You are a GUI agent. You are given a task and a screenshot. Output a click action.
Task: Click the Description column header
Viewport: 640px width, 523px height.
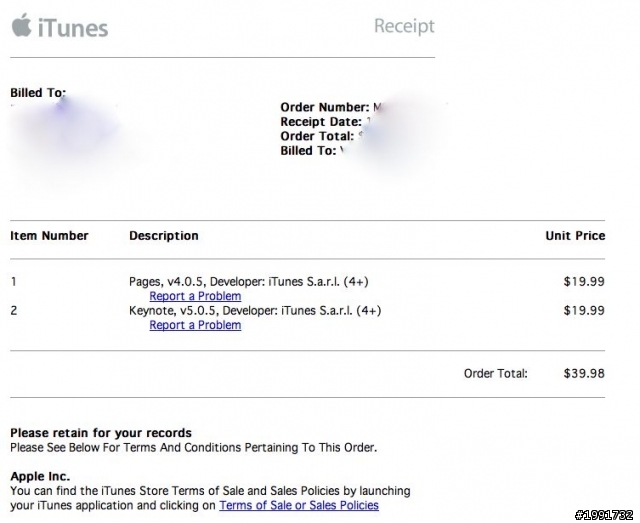163,236
